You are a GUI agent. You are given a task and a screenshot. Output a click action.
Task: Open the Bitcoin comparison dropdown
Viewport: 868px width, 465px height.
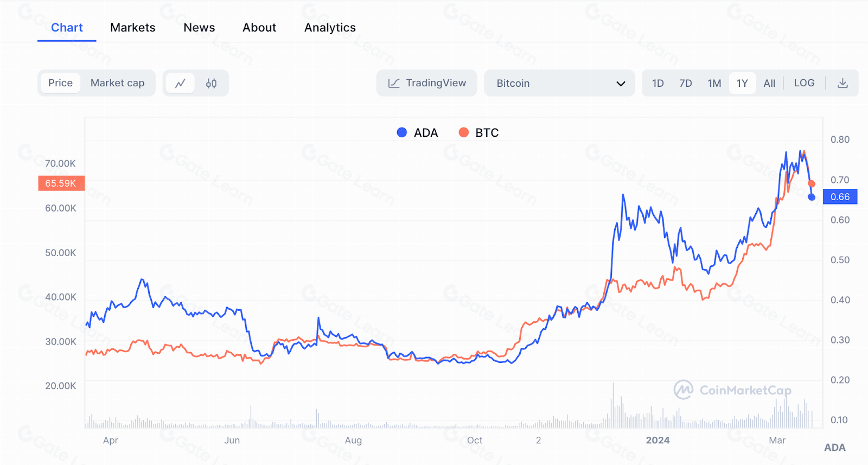(x=559, y=83)
